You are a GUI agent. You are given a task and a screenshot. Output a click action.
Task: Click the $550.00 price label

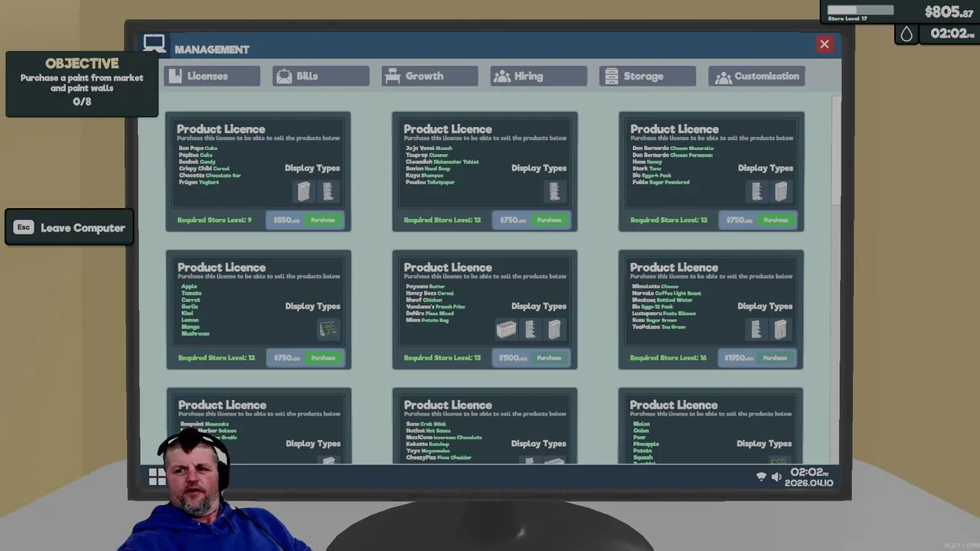click(x=287, y=220)
